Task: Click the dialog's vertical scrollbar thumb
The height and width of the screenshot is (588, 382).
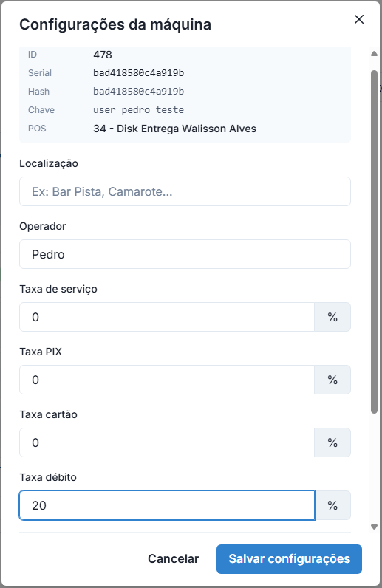Action: pos(374,242)
